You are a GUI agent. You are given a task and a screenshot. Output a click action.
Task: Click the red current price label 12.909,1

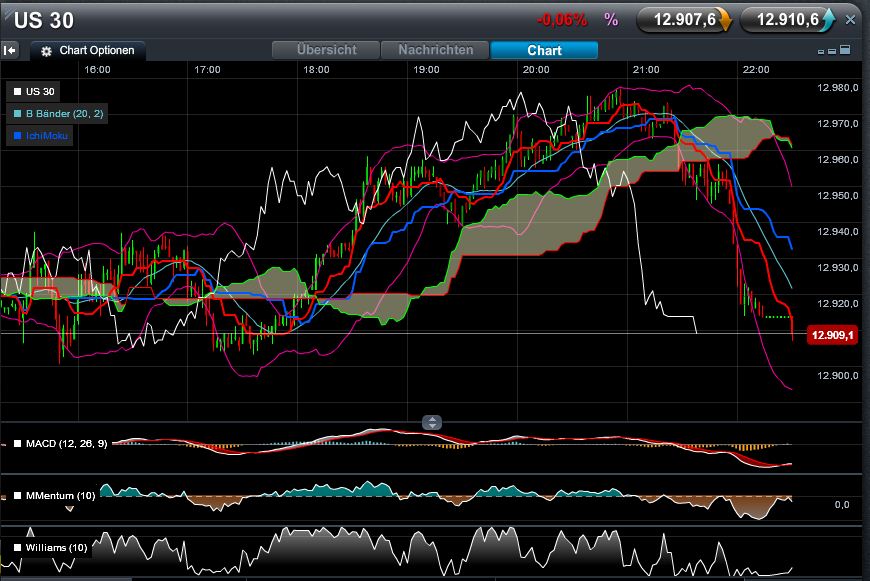click(832, 335)
